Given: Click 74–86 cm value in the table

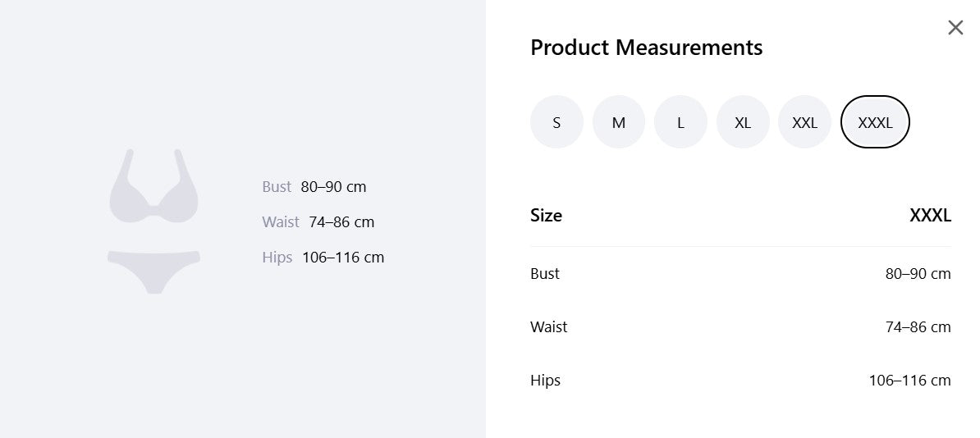Looking at the screenshot, I should [918, 326].
